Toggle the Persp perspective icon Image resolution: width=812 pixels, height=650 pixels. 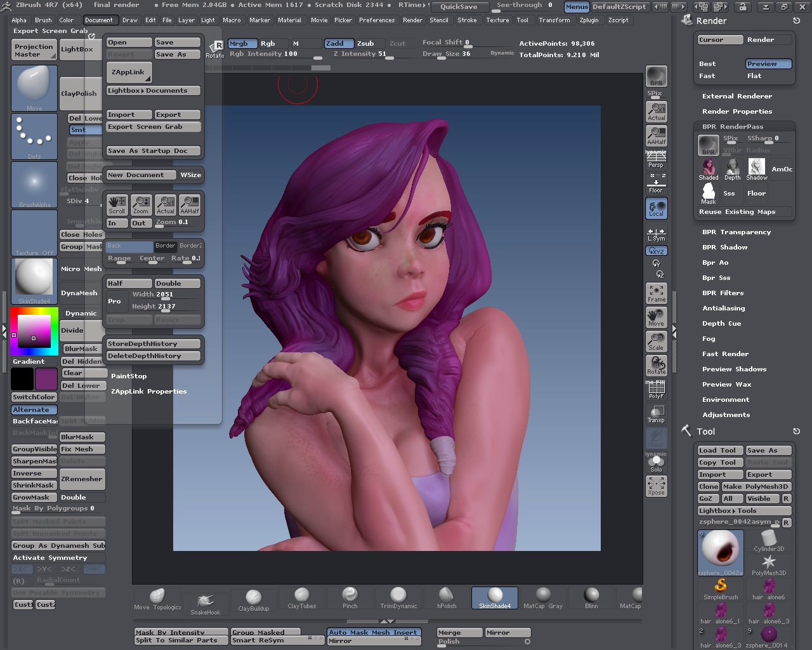point(656,159)
